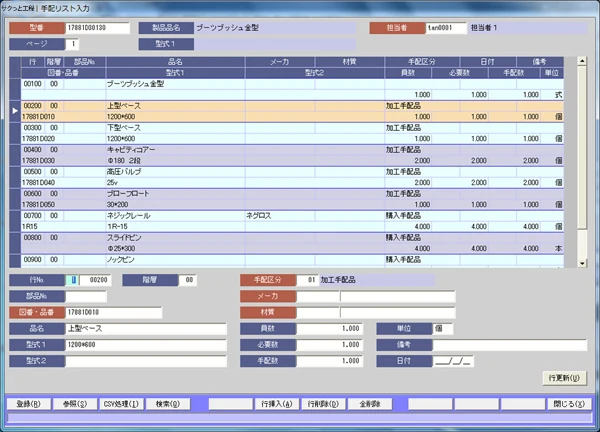Image resolution: width=600 pixels, height=432 pixels.
Task: Open the CSV処理 button
Action: (120, 404)
